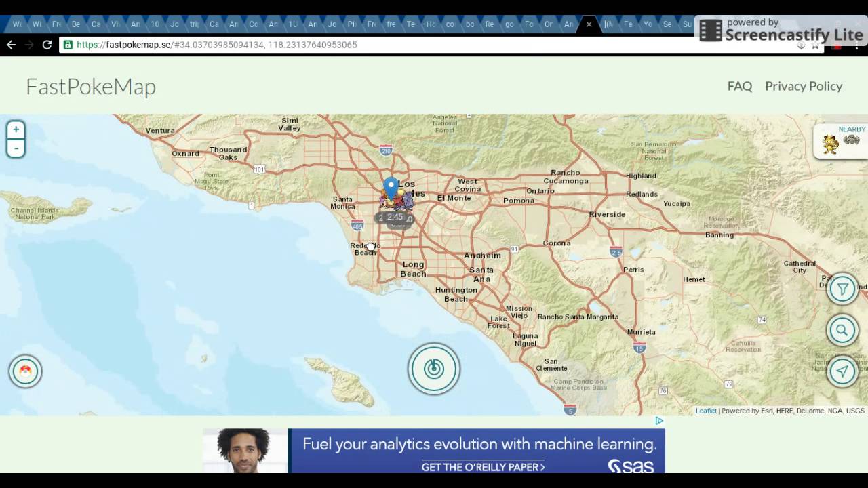Open the Pokémon filter funnel button
The height and width of the screenshot is (488, 868).
click(842, 290)
